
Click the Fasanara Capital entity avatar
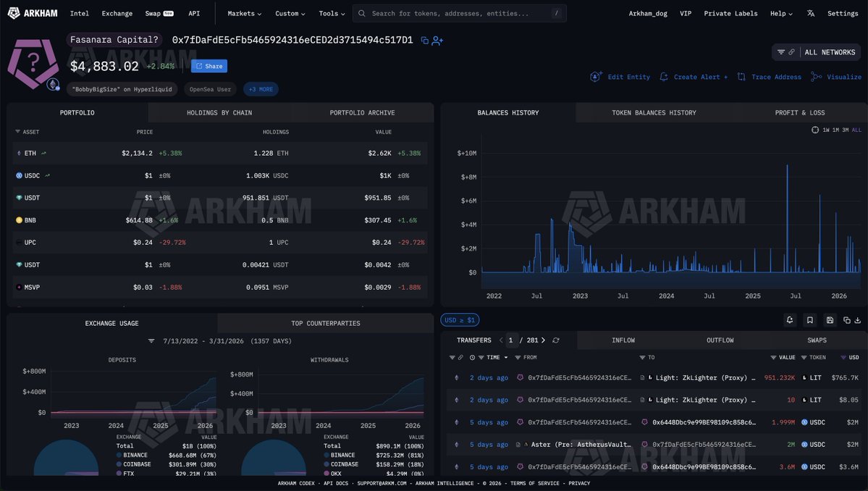pyautogui.click(x=33, y=64)
